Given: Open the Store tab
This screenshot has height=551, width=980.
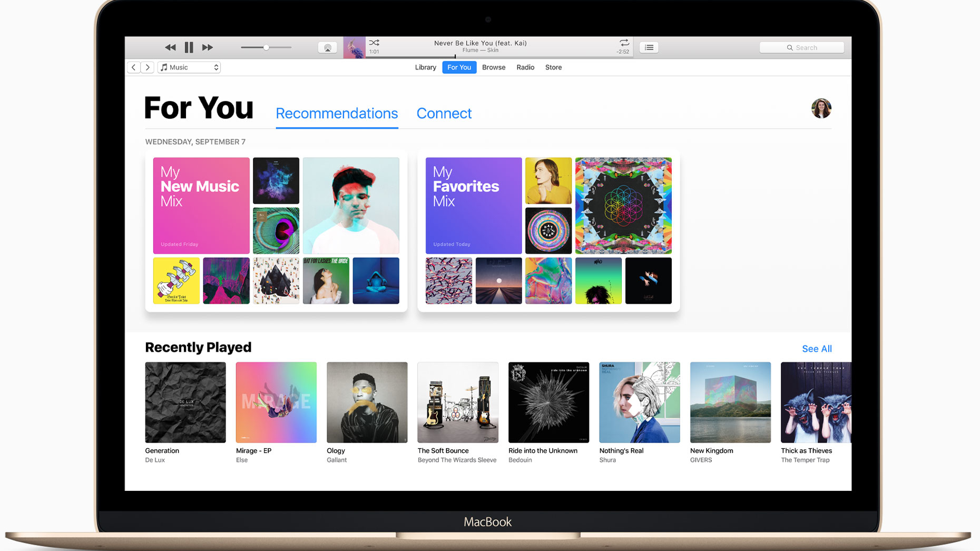Looking at the screenshot, I should click(x=553, y=67).
